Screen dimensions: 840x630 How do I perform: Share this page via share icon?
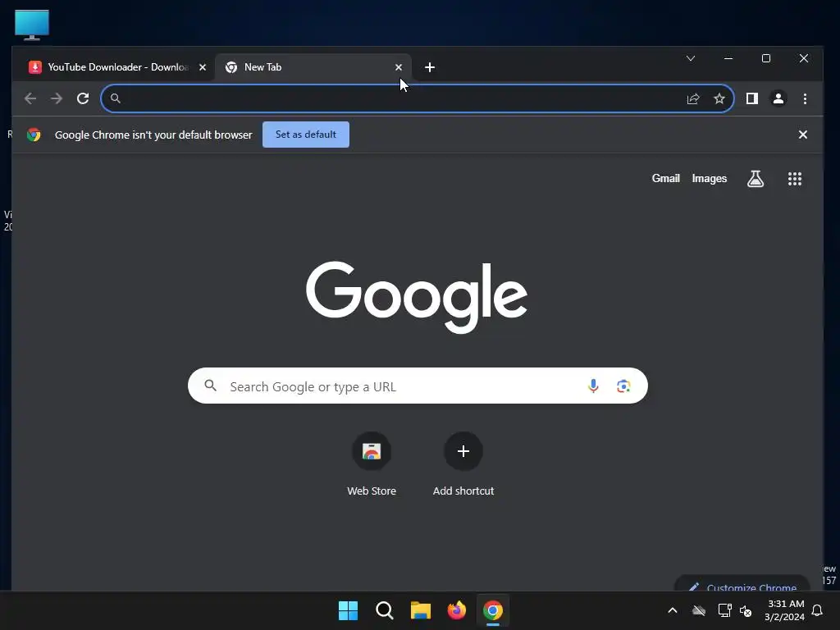pos(693,98)
